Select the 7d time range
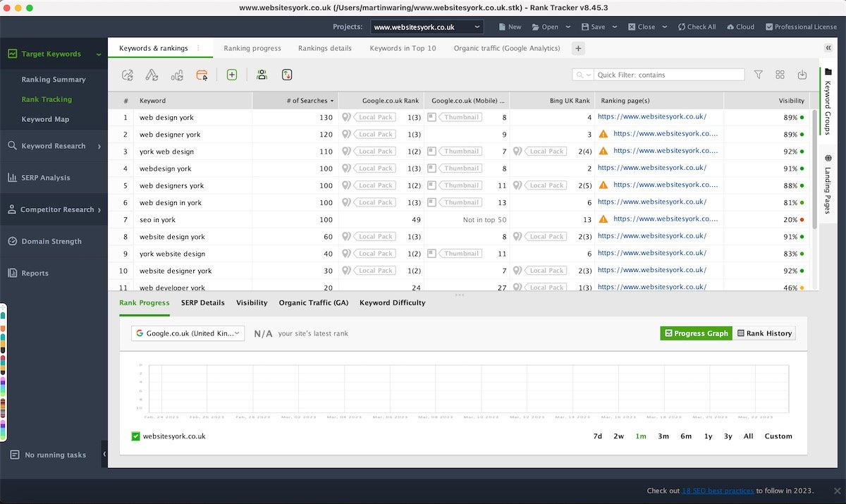The image size is (846, 504). pyautogui.click(x=597, y=436)
